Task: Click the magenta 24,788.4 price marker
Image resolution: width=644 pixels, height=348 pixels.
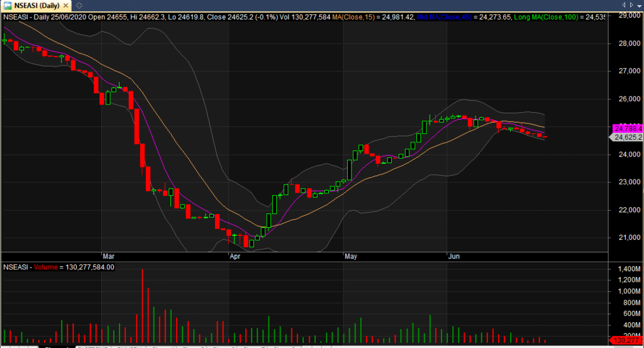Action: coord(626,128)
